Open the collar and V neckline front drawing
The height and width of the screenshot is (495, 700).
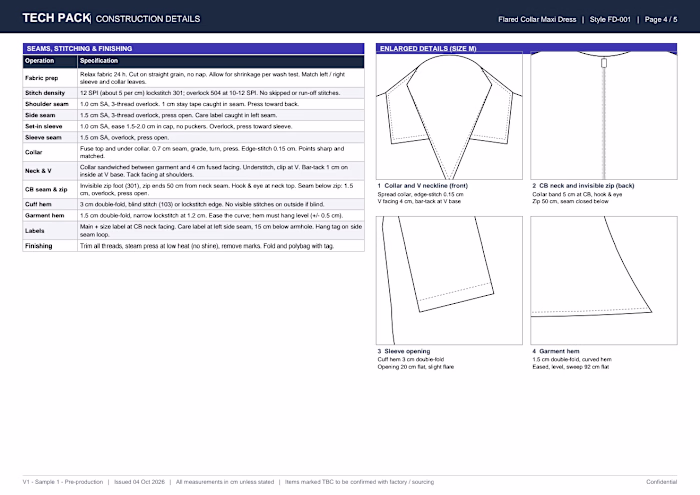(x=449, y=116)
